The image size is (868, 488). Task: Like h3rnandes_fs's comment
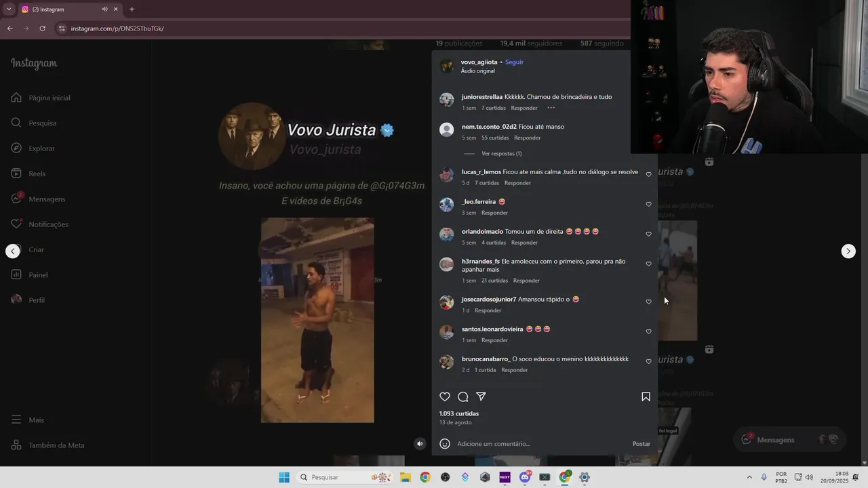[648, 264]
